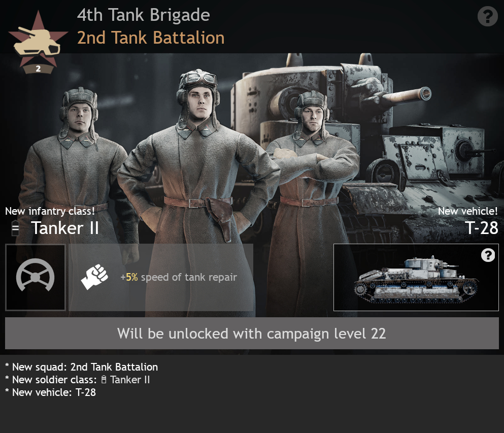
Task: Open the T-28 tank thumbnail
Action: click(416, 278)
